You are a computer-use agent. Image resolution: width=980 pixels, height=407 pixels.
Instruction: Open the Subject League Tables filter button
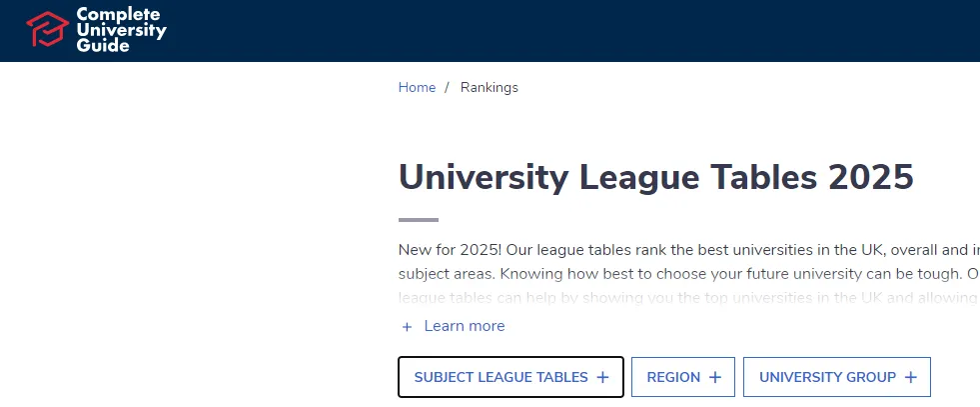[x=510, y=377]
